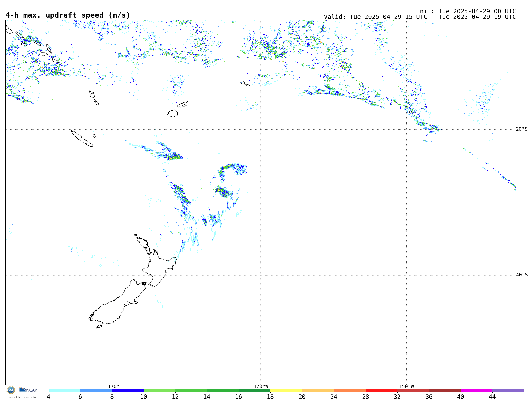This screenshot has height=400, width=532.
Task: Click the colorbar tick label 12
Action: (175, 397)
